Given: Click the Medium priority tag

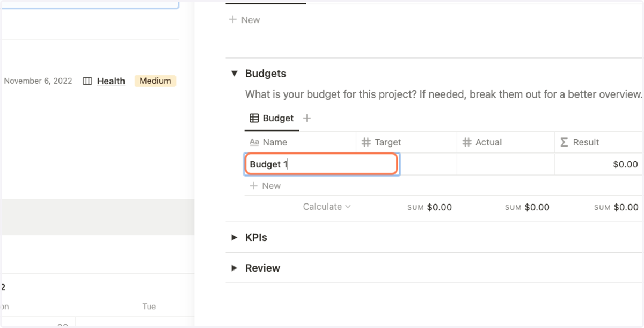Looking at the screenshot, I should [x=155, y=81].
